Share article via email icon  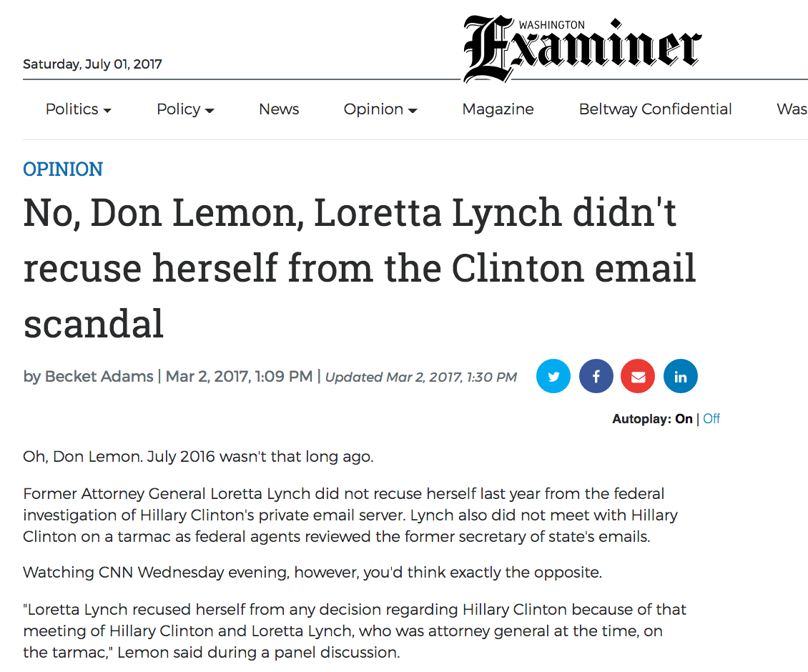coord(638,376)
